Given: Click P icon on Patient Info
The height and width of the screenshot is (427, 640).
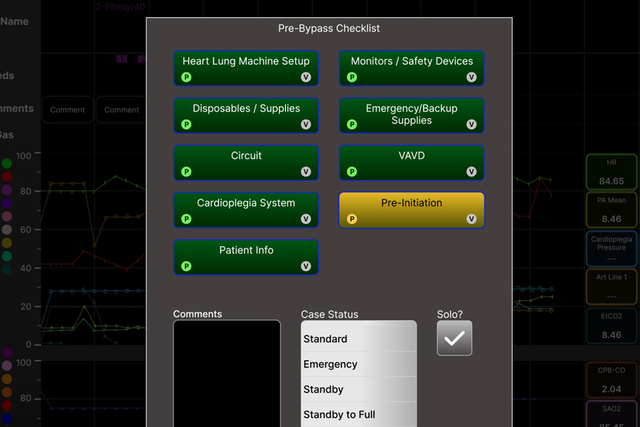Looking at the screenshot, I should [x=186, y=267].
